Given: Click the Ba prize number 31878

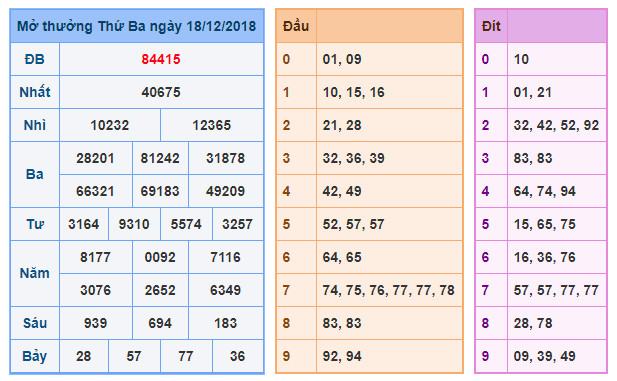Looking at the screenshot, I should click(x=225, y=159).
